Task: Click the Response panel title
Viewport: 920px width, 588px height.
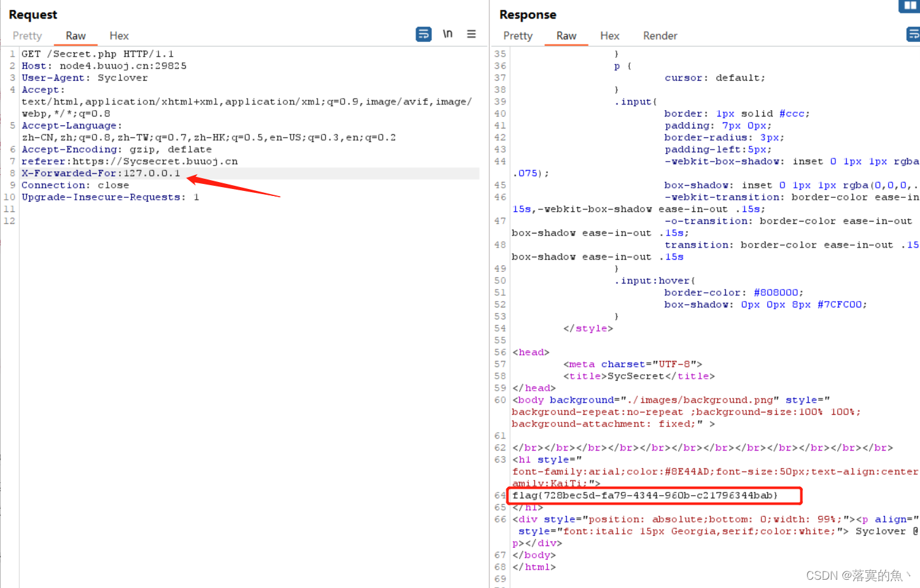Action: 527,15
